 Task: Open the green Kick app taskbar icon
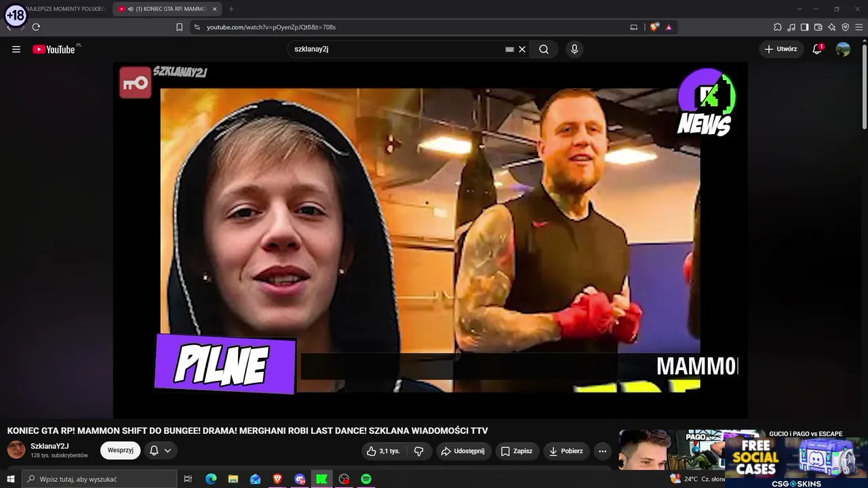pyautogui.click(x=321, y=479)
